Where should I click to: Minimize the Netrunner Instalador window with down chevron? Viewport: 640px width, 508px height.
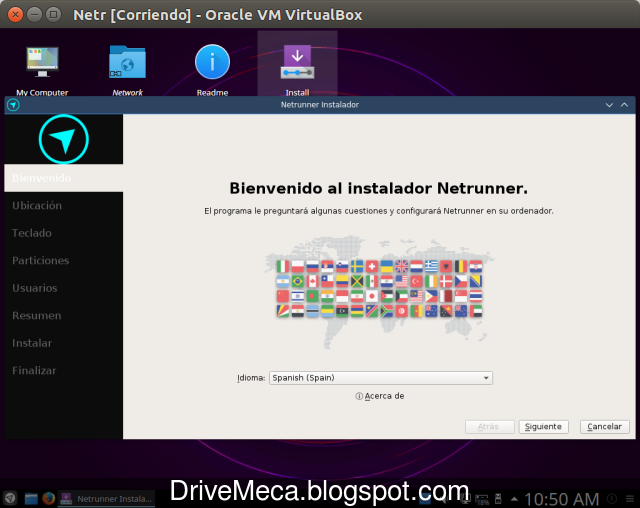click(609, 105)
